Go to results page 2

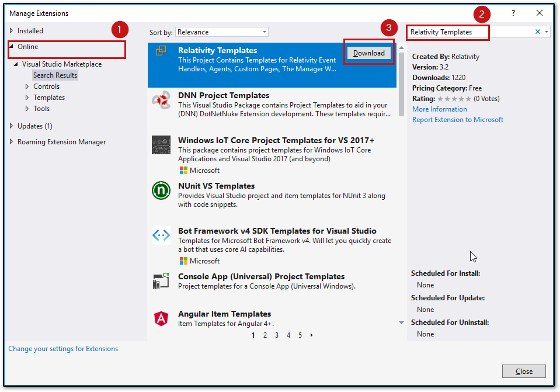tap(265, 335)
